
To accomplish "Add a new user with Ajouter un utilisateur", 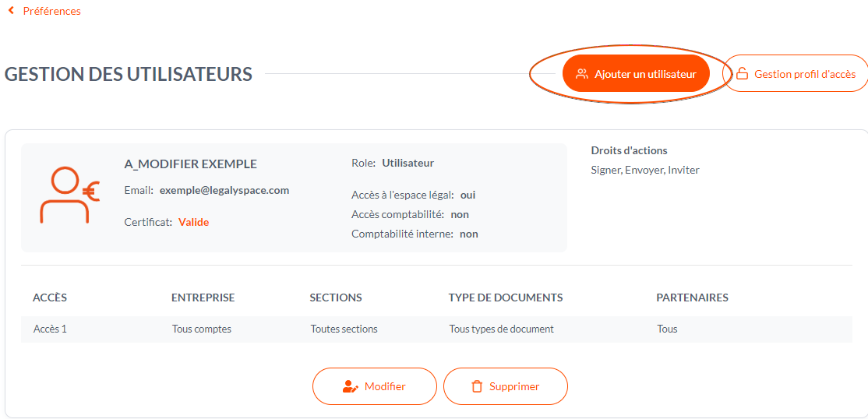I will pos(636,73).
